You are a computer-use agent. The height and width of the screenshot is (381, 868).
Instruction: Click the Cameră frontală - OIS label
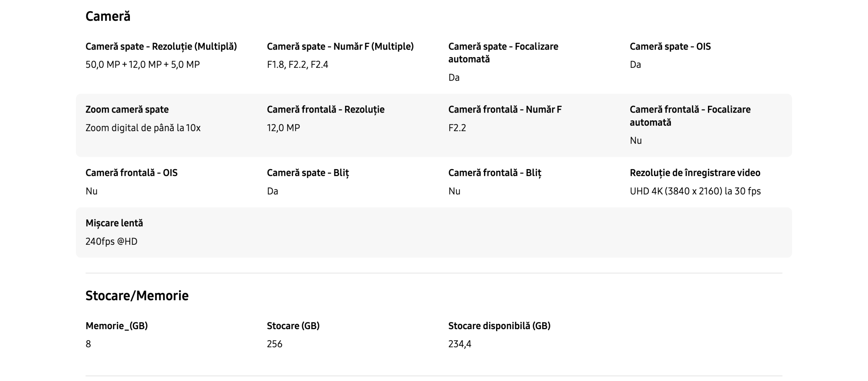point(131,173)
